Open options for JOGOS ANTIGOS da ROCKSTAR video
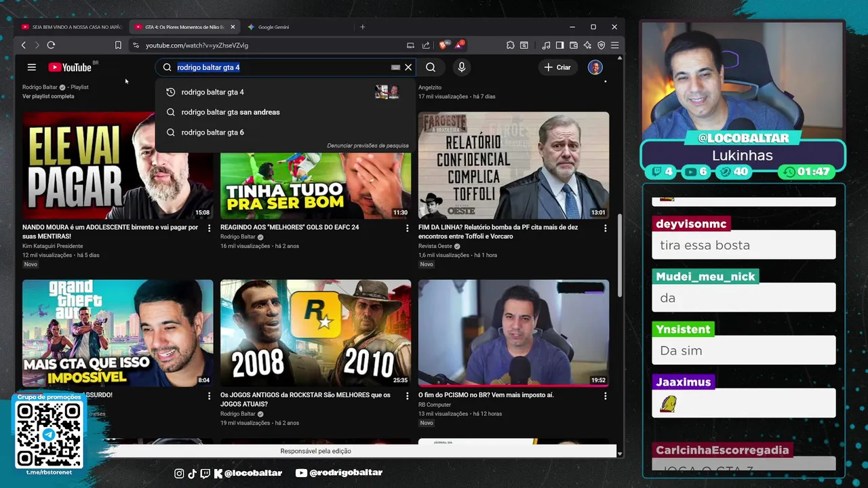This screenshot has height=488, width=868. [x=407, y=396]
